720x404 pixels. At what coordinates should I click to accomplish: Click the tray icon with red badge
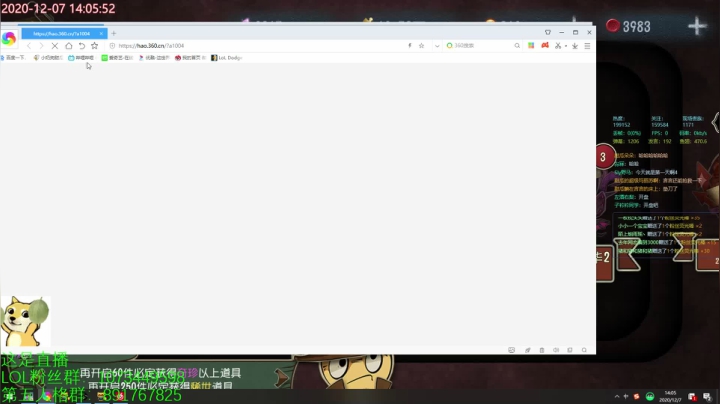692,397
